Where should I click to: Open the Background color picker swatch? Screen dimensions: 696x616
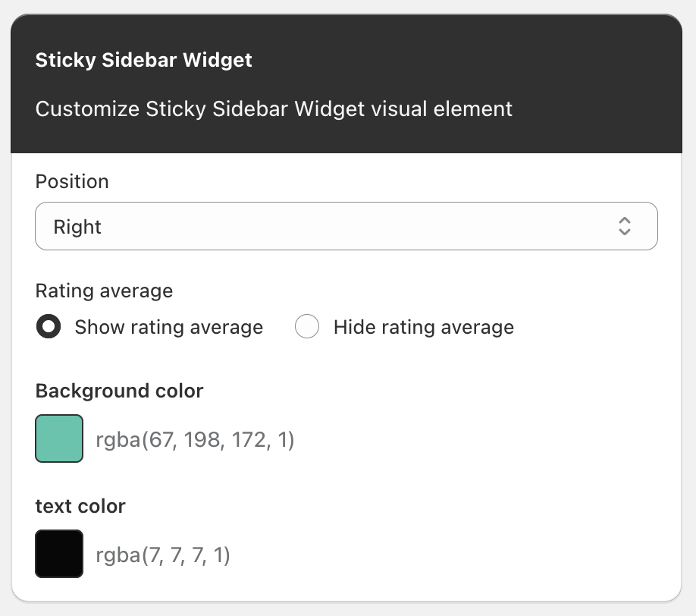[x=58, y=438]
